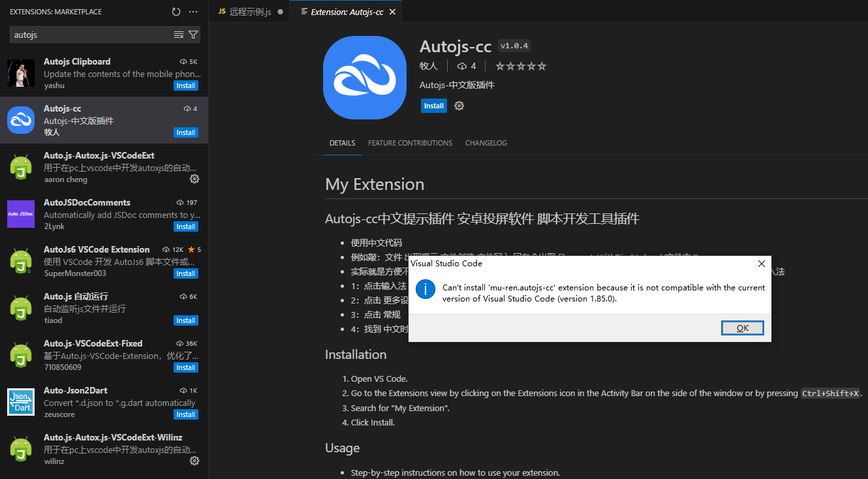Viewport: 868px width, 479px height.
Task: Open the manage gear beside details Install
Action: [x=459, y=106]
